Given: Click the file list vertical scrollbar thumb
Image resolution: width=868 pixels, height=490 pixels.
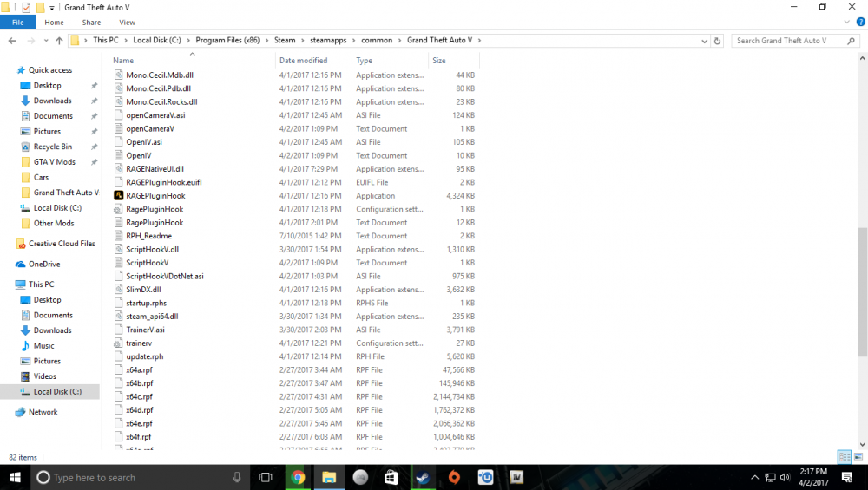Looking at the screenshot, I should tap(863, 291).
